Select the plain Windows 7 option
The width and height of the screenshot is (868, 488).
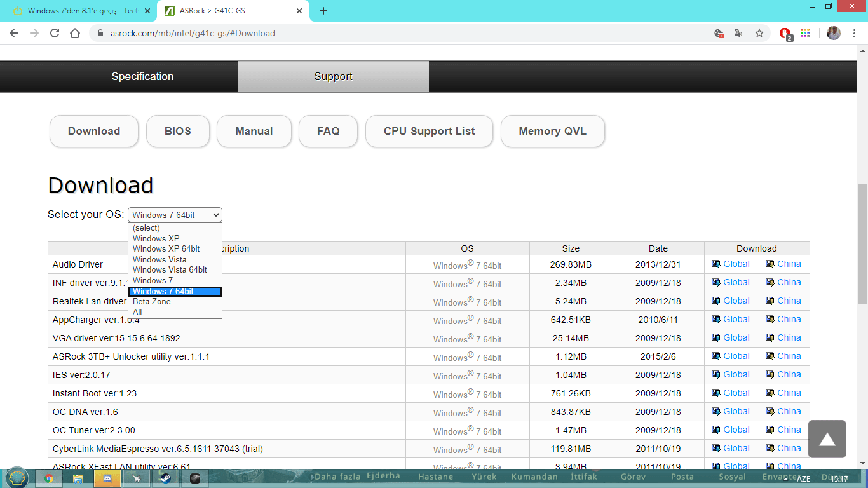coord(175,280)
